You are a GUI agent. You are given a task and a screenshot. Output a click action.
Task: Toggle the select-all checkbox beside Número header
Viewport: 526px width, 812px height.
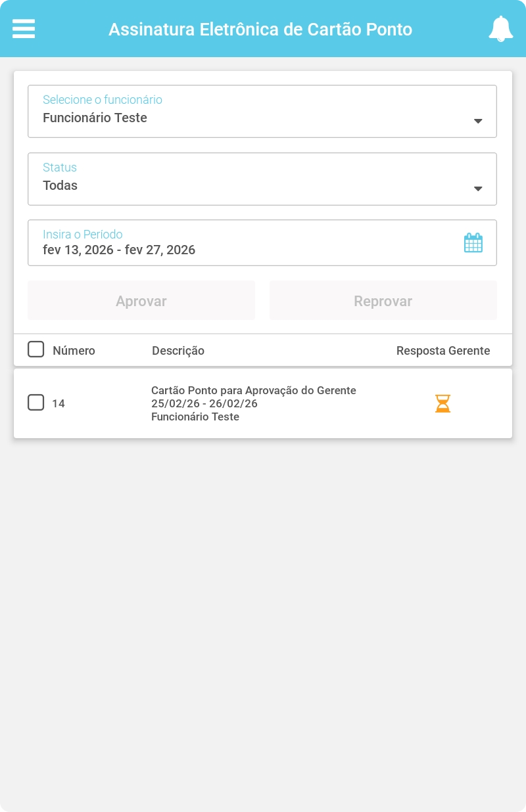coord(36,350)
